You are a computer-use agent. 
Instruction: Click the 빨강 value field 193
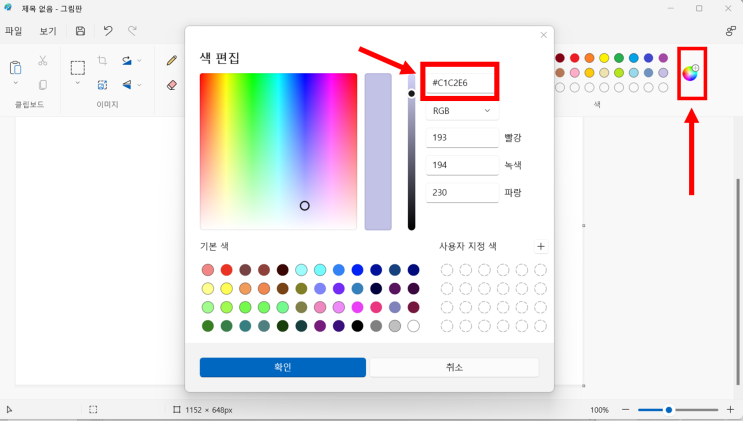462,137
